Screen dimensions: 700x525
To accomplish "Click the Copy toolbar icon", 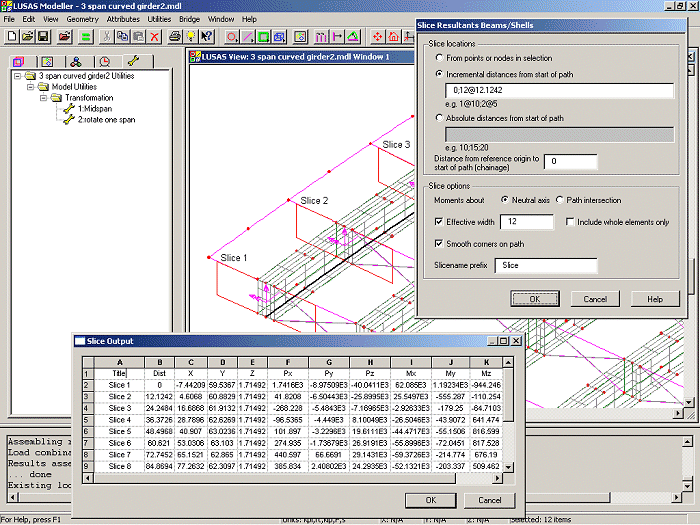I will (122, 37).
